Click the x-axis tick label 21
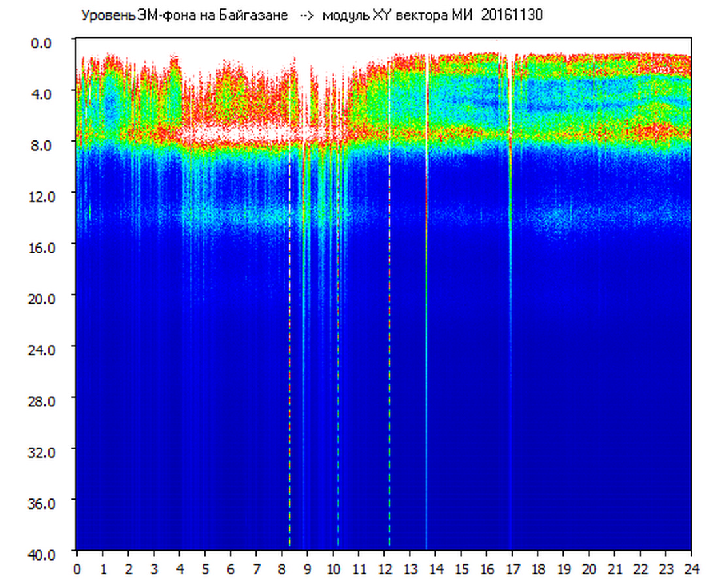The image size is (716, 588). tap(615, 569)
